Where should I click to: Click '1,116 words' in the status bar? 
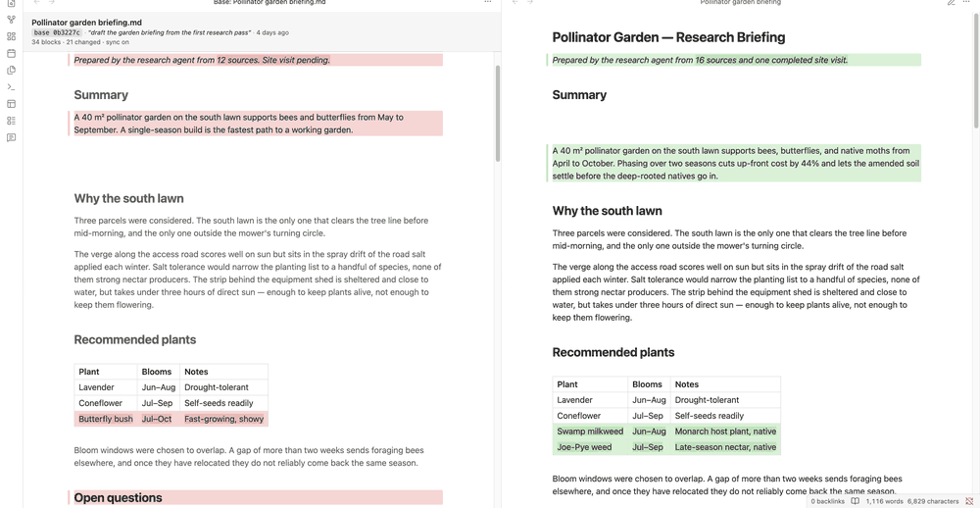(884, 501)
